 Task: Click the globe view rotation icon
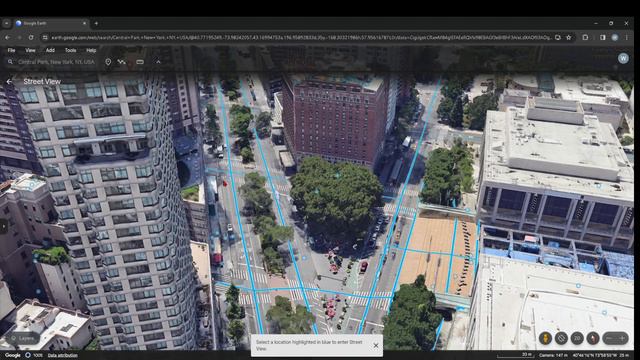pyautogui.click(x=561, y=338)
